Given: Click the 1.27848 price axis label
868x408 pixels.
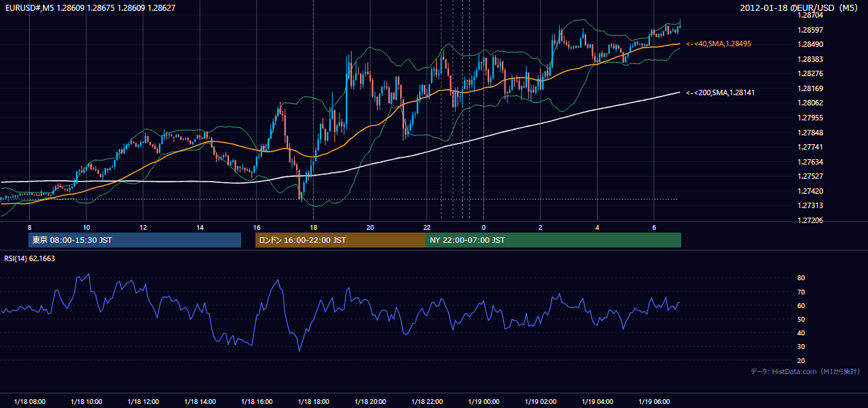Looking at the screenshot, I should coord(810,133).
